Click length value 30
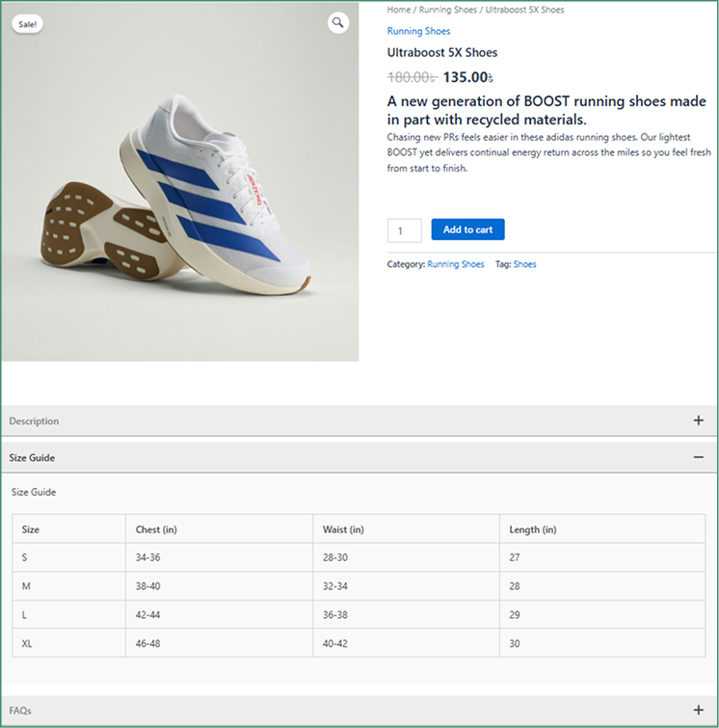This screenshot has width=719, height=728. [515, 643]
